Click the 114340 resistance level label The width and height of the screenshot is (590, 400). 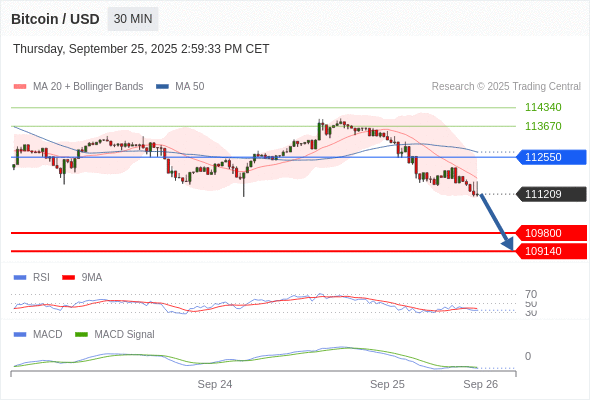tap(543, 107)
